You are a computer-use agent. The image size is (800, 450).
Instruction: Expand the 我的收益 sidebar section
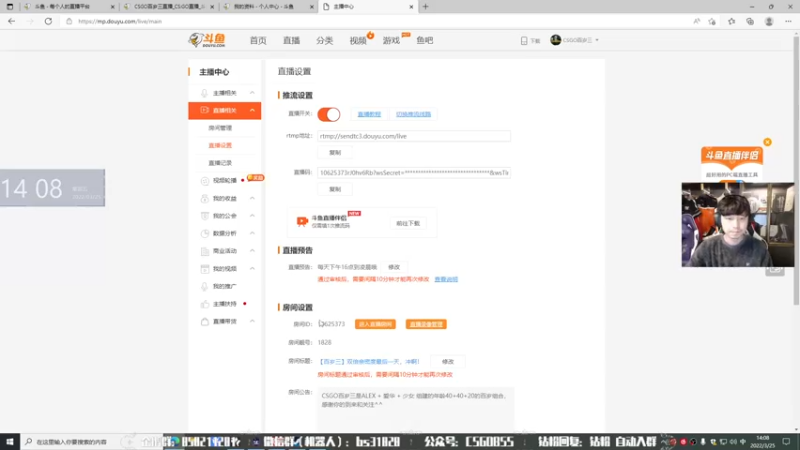click(x=252, y=198)
